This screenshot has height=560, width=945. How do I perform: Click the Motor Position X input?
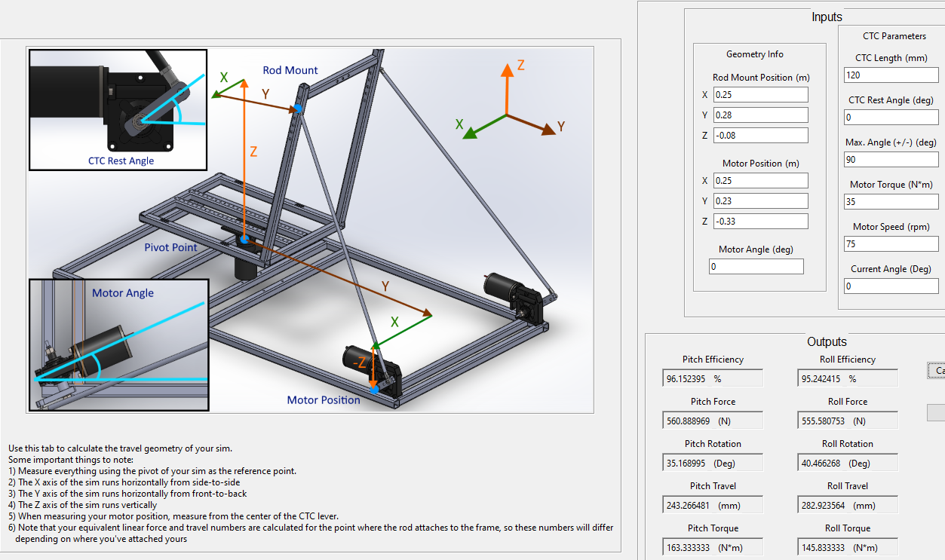[759, 181]
